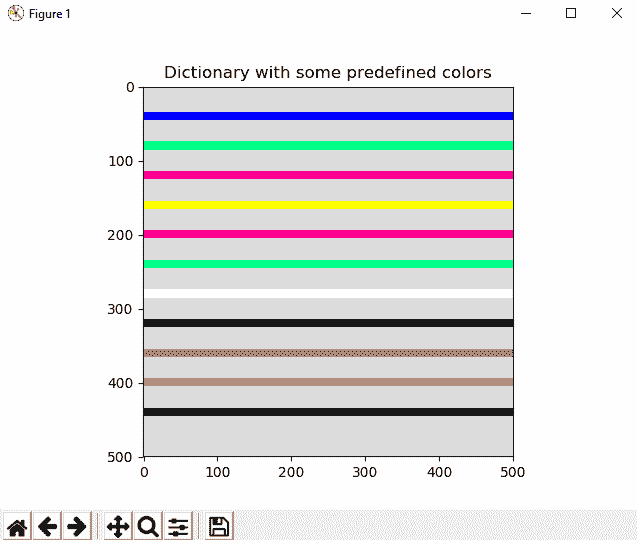Click the dotted brown stripe
This screenshot has width=637, height=540.
(328, 353)
